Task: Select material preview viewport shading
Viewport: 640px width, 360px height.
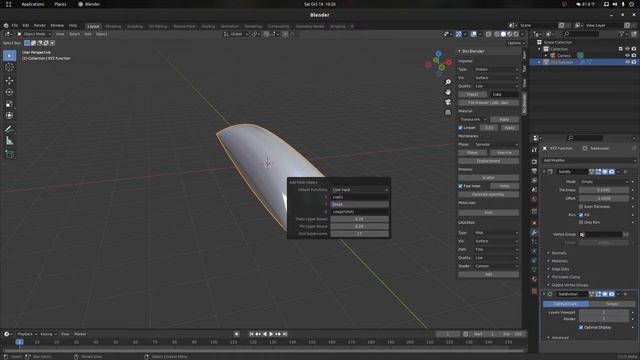Action: pos(509,34)
